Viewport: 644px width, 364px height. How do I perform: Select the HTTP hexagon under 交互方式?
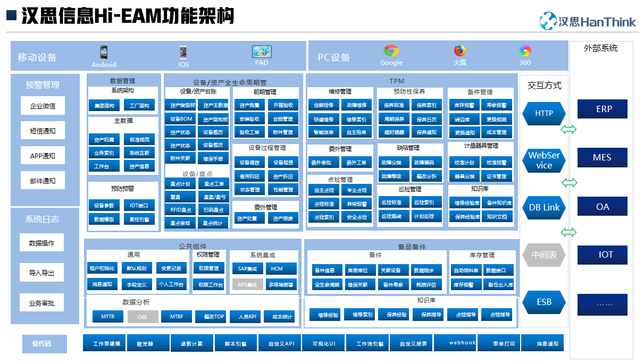pyautogui.click(x=544, y=113)
